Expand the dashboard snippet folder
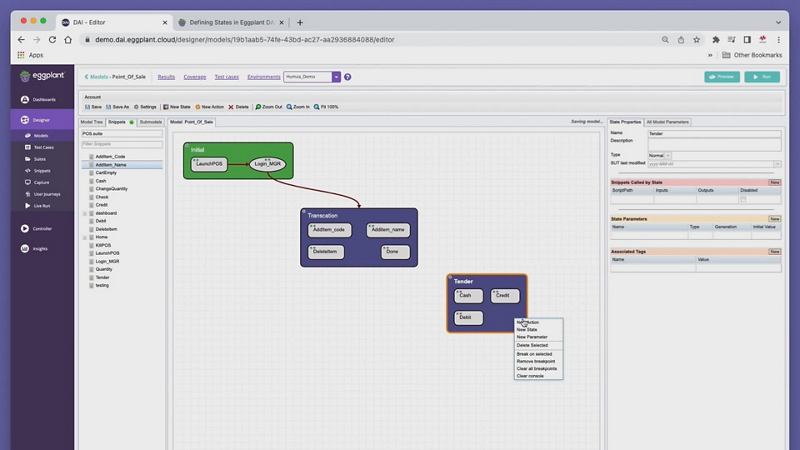The width and height of the screenshot is (800, 450). [85, 213]
